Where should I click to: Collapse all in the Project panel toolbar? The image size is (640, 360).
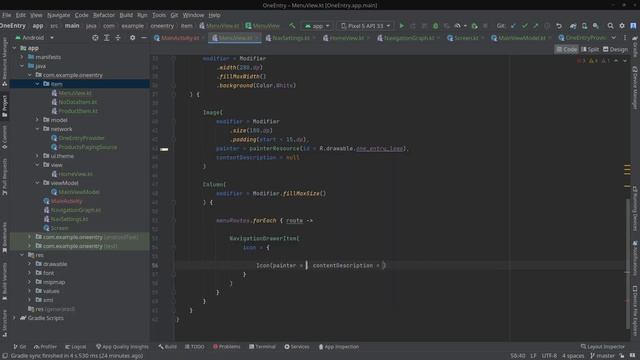point(118,38)
